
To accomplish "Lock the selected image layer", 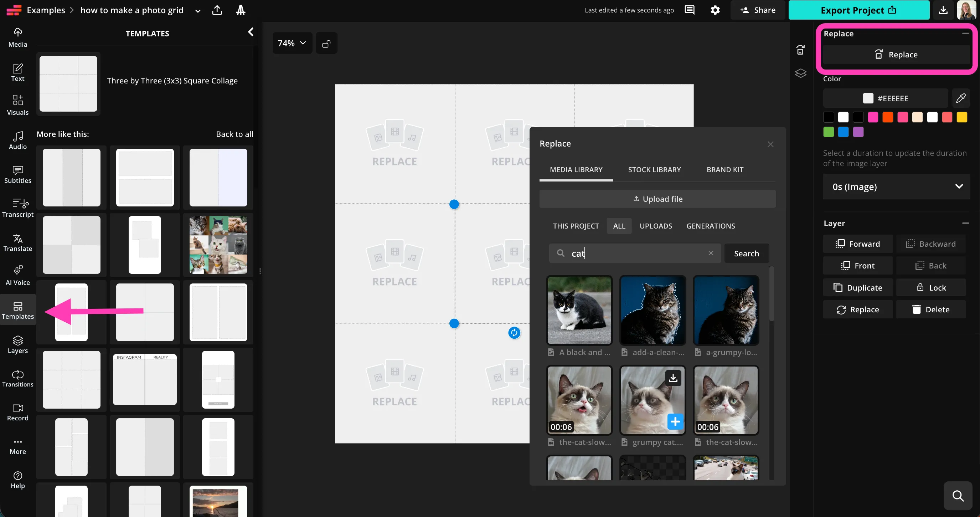I will [x=931, y=287].
